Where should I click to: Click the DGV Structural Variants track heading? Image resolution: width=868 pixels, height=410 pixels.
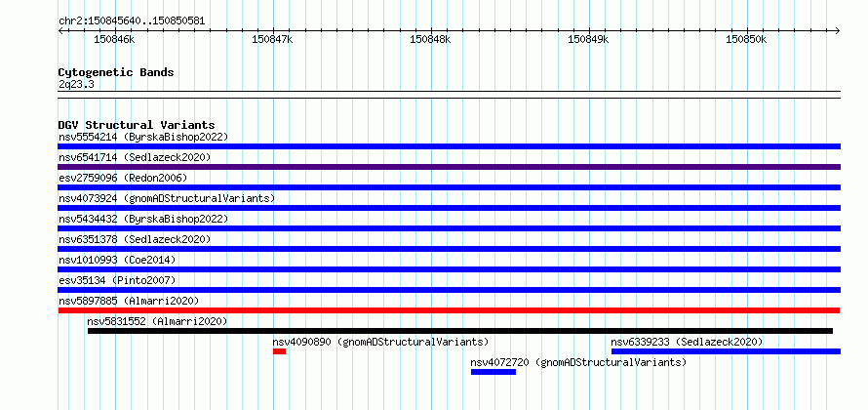[137, 125]
